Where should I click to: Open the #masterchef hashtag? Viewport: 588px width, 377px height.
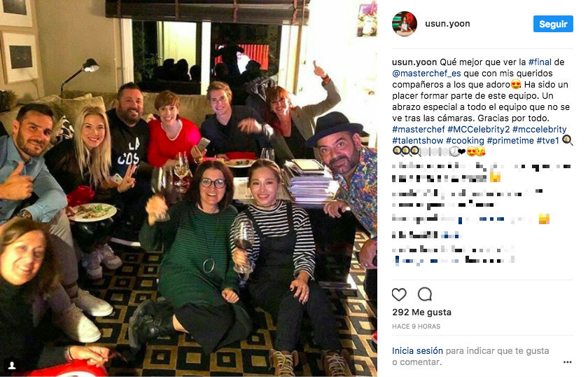419,130
